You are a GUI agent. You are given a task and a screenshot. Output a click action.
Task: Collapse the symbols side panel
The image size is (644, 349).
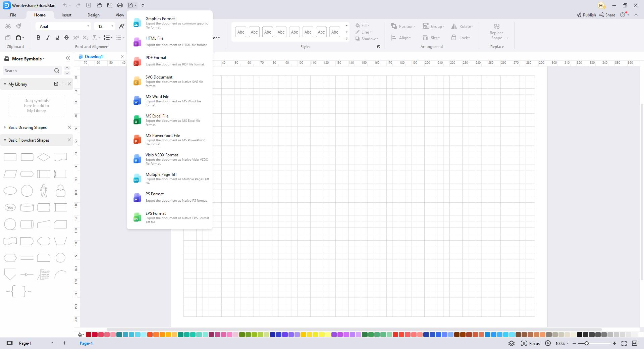pos(68,58)
